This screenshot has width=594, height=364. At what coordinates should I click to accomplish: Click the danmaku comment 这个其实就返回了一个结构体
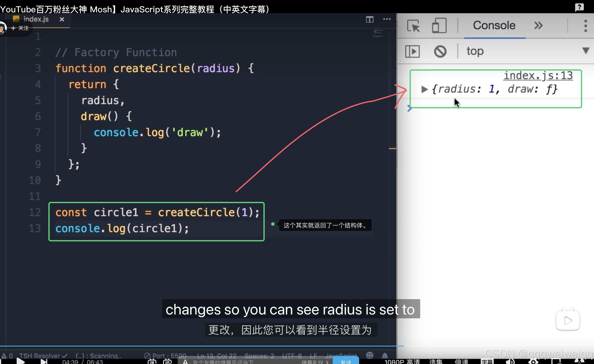click(x=325, y=225)
